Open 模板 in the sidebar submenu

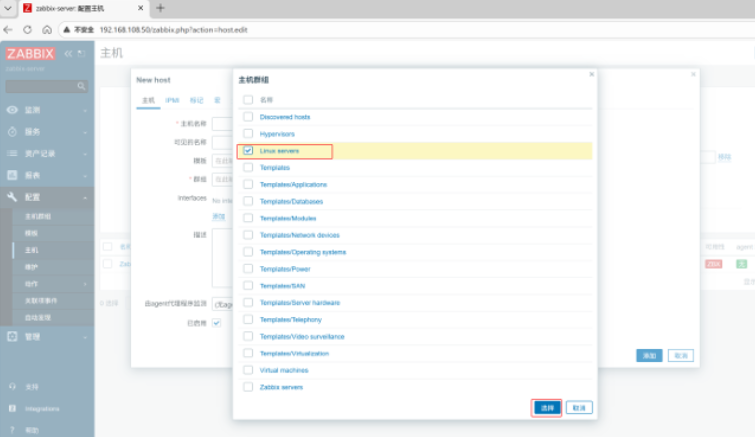point(31,233)
